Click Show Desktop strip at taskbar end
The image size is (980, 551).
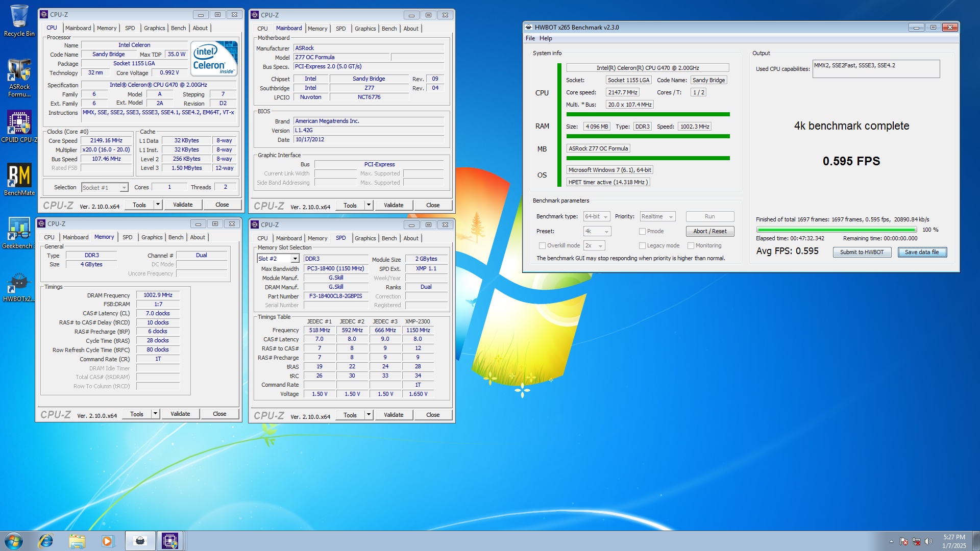point(975,541)
